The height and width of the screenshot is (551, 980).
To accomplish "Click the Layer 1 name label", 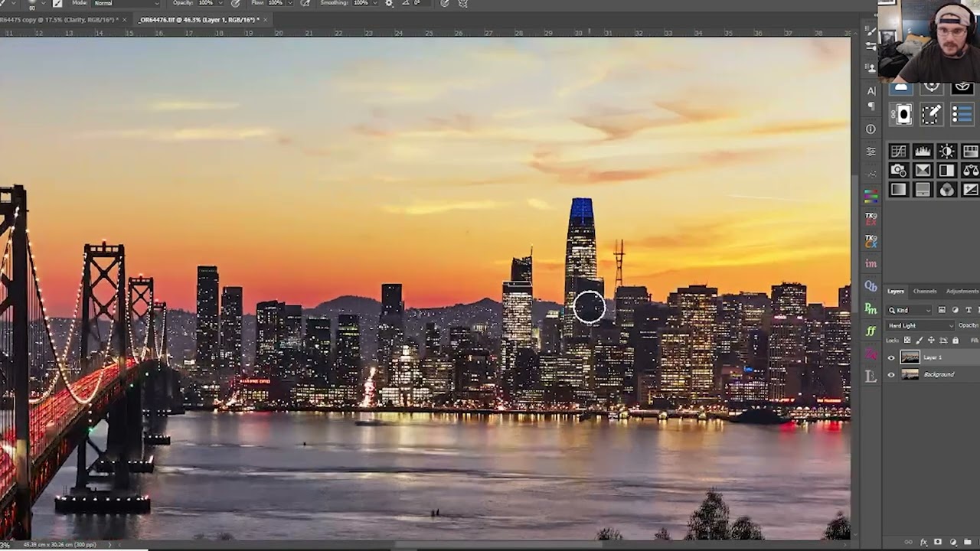I will pos(933,357).
